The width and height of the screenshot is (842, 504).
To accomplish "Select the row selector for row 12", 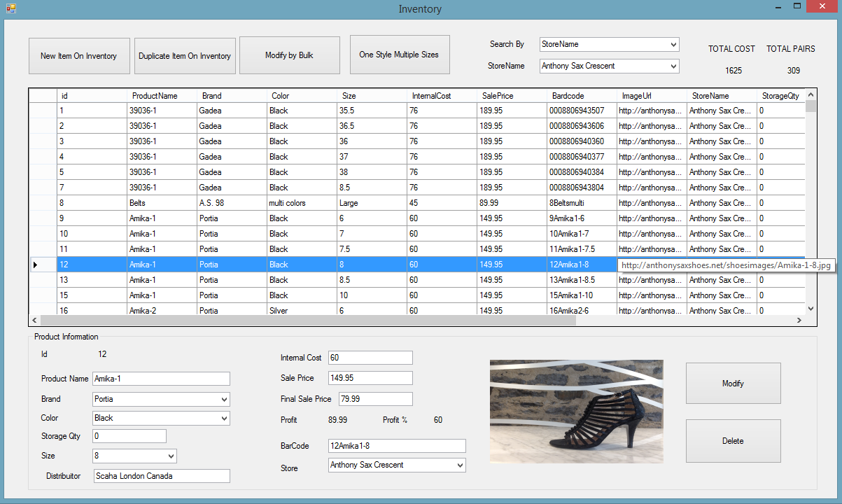I will point(43,265).
